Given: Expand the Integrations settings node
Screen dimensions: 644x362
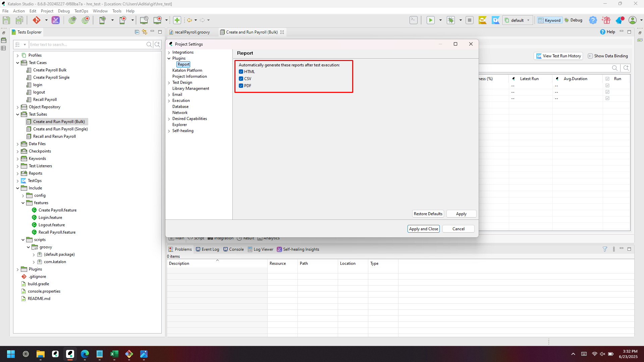Looking at the screenshot, I should point(169,53).
